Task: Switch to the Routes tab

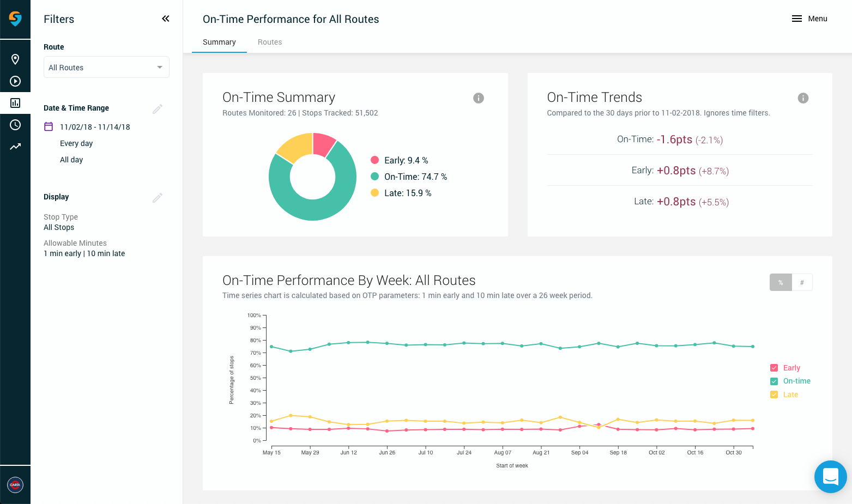Action: (270, 42)
